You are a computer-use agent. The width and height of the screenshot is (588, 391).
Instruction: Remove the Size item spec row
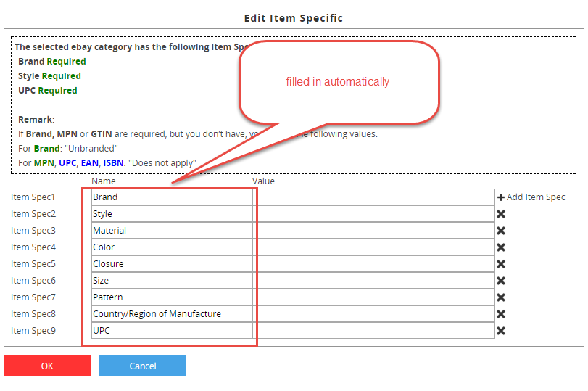(x=500, y=281)
